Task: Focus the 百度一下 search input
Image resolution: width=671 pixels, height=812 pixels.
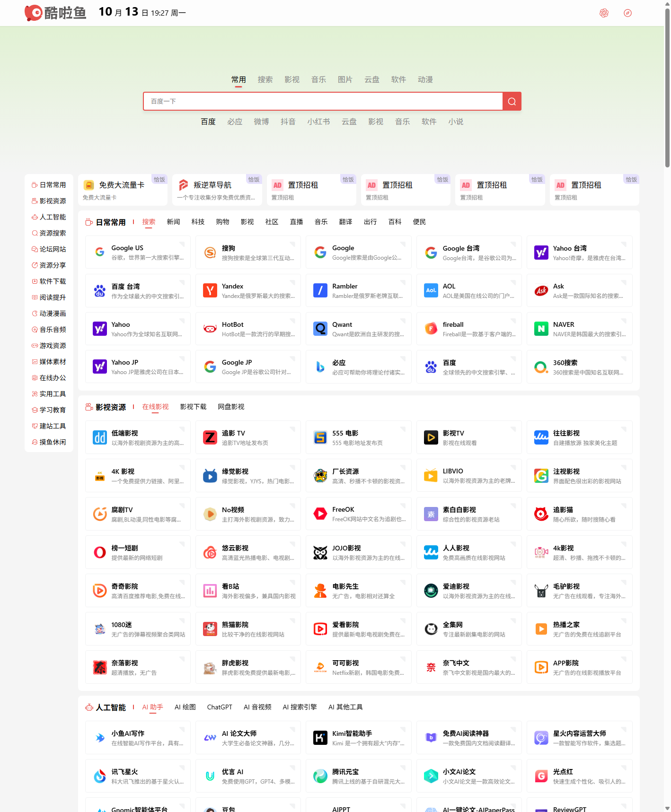Action: pyautogui.click(x=323, y=101)
